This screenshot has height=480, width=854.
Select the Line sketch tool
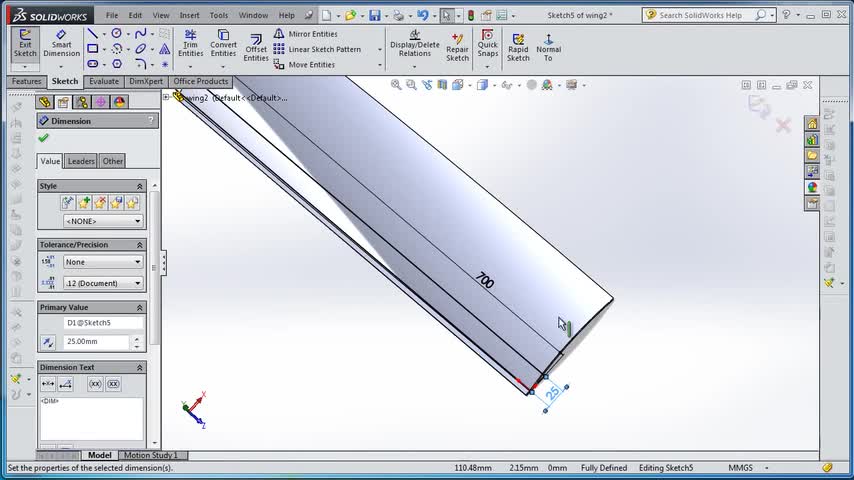pyautogui.click(x=93, y=34)
